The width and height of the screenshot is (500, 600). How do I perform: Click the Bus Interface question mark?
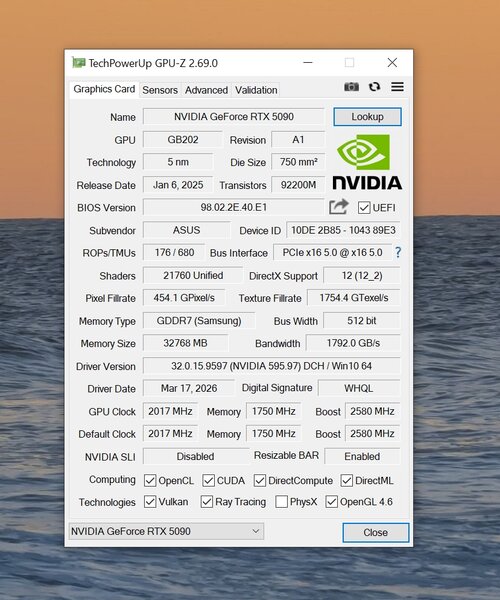pyautogui.click(x=398, y=253)
